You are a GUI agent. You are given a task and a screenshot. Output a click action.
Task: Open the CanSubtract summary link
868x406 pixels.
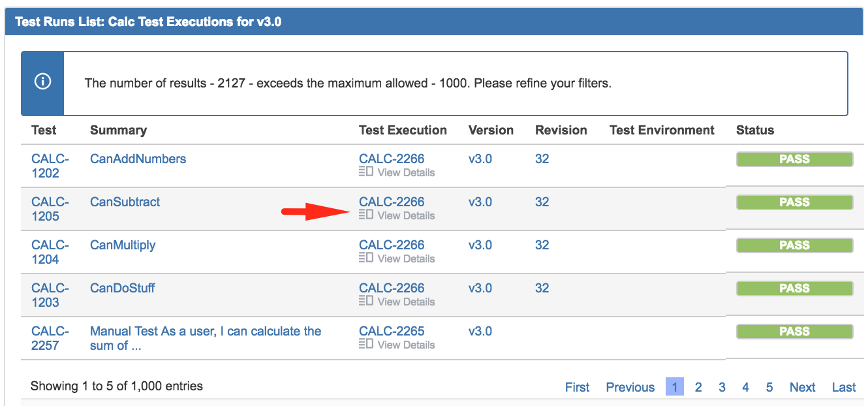click(125, 202)
